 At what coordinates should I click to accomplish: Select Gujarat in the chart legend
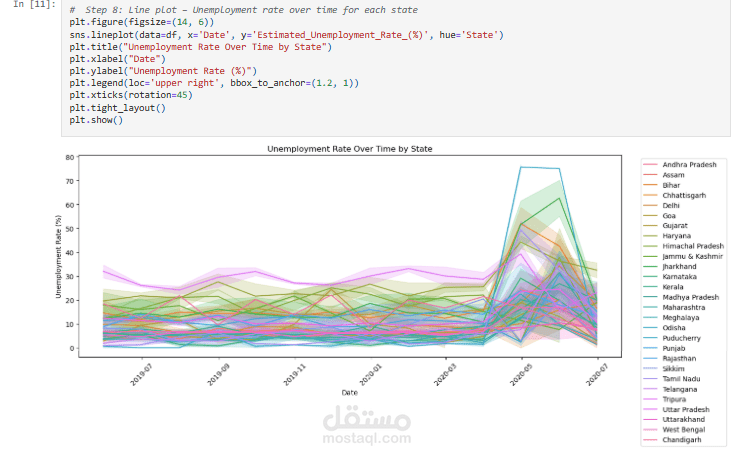click(x=675, y=226)
